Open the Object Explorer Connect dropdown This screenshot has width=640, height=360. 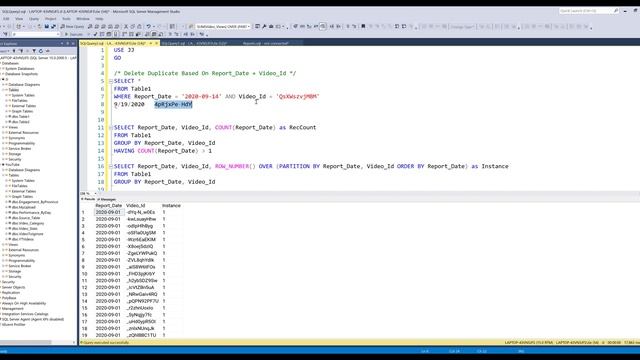[x=4, y=51]
